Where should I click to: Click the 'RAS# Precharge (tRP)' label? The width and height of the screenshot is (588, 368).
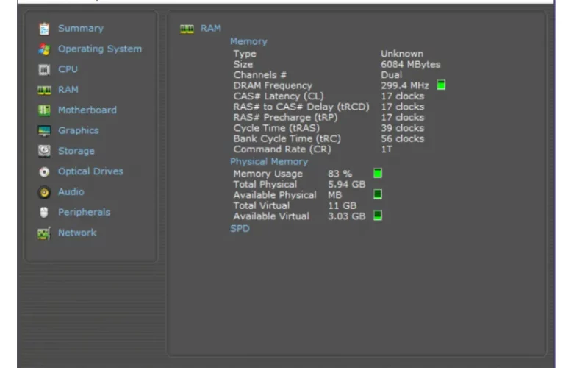pyautogui.click(x=285, y=118)
